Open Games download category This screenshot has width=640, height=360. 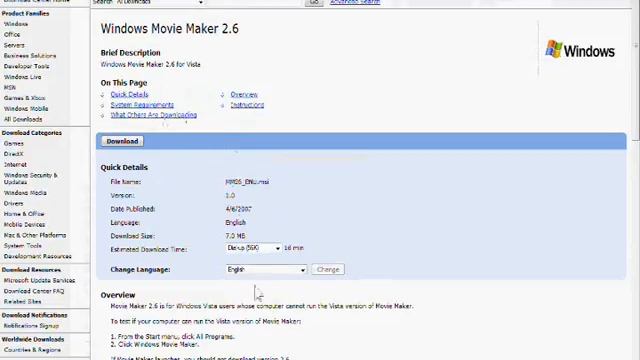tap(13, 144)
